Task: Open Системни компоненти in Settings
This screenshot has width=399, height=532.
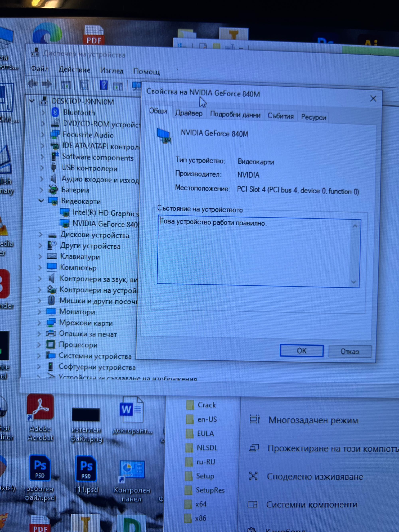Action: pos(302,504)
